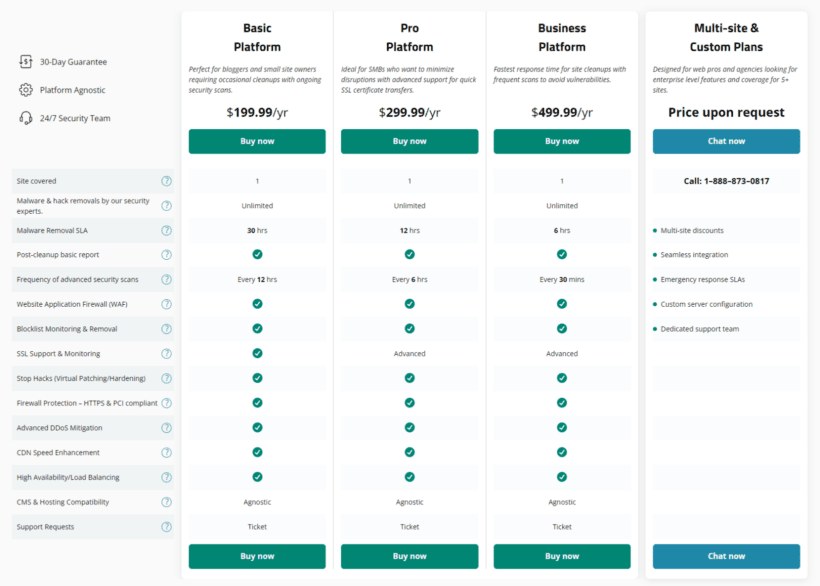Buy the Basic Platform plan
This screenshot has width=820, height=586.
(257, 141)
